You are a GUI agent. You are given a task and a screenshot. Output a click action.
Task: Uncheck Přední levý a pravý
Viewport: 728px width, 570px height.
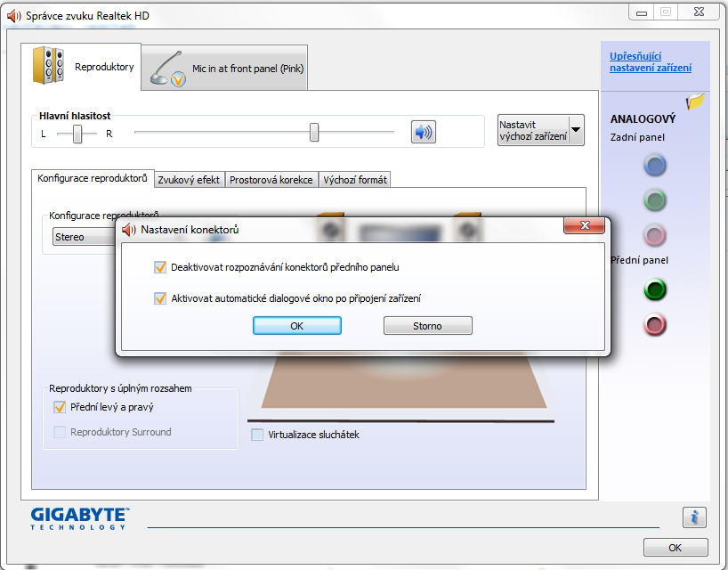[x=60, y=407]
